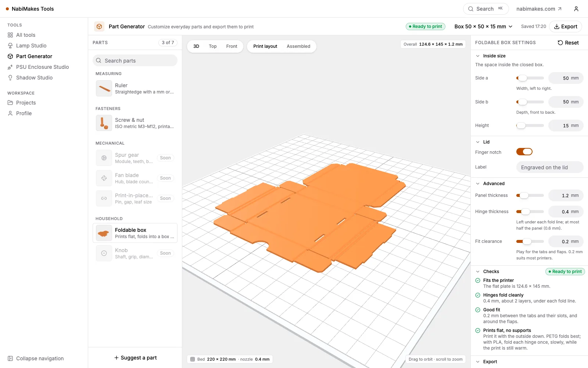Screen dimensions: 588x368
Task: Click the Part Generator cube sidebar icon
Action: pos(10,56)
